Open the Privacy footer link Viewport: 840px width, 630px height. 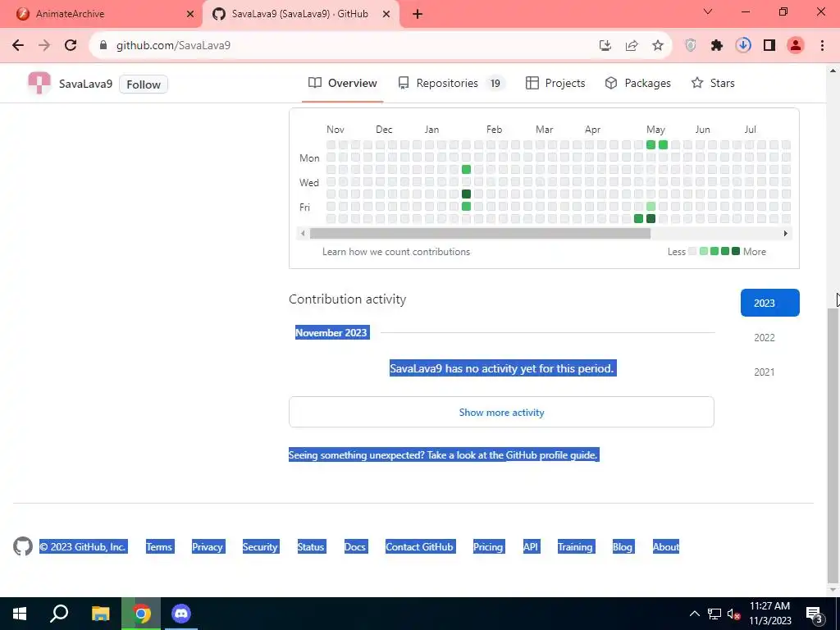tap(208, 547)
